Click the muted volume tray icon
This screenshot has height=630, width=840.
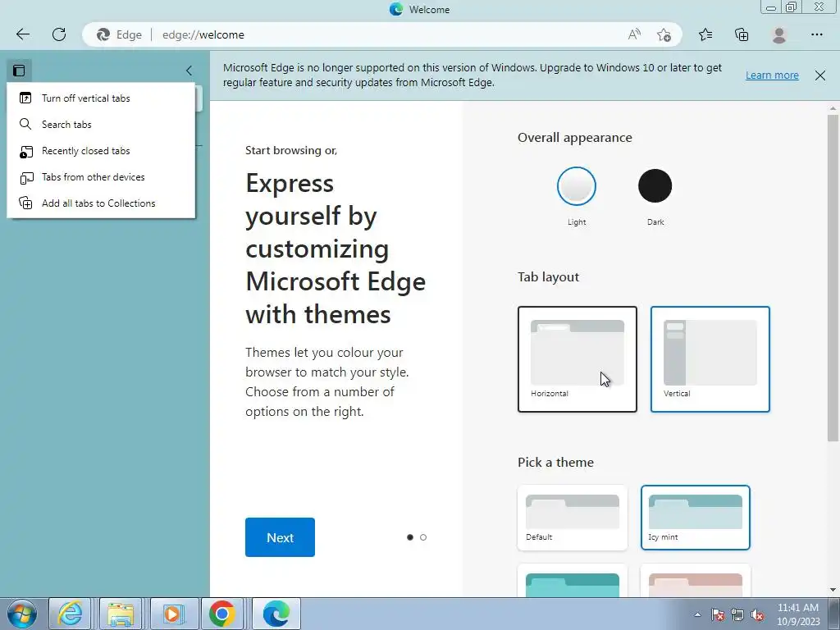pos(757,614)
